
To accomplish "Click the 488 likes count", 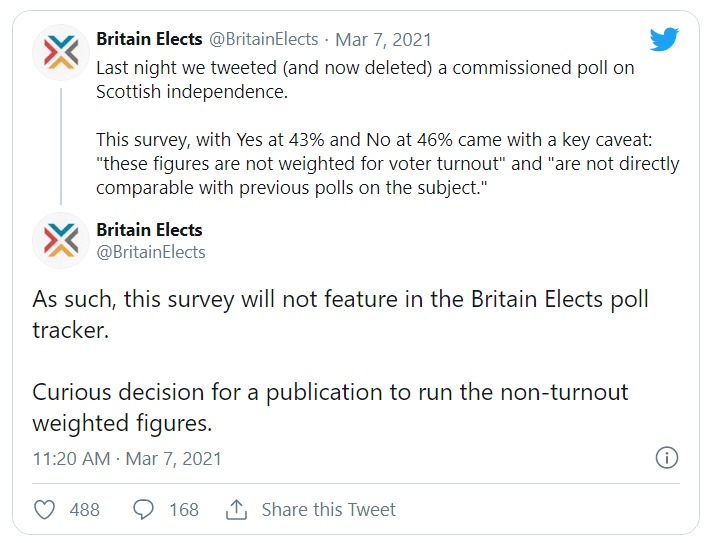I will click(x=84, y=510).
